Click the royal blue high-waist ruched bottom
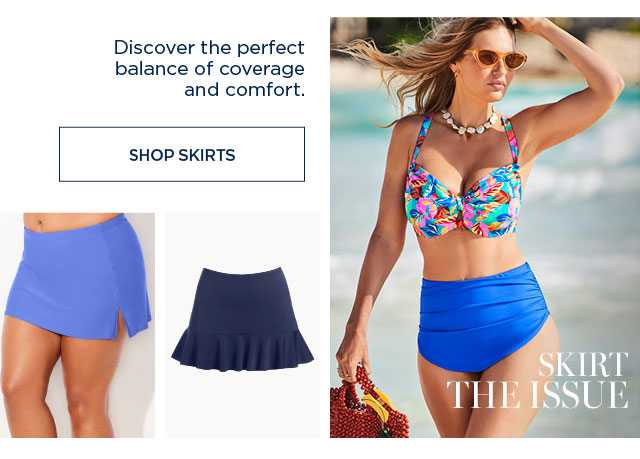This screenshot has width=640, height=459. coord(482,316)
